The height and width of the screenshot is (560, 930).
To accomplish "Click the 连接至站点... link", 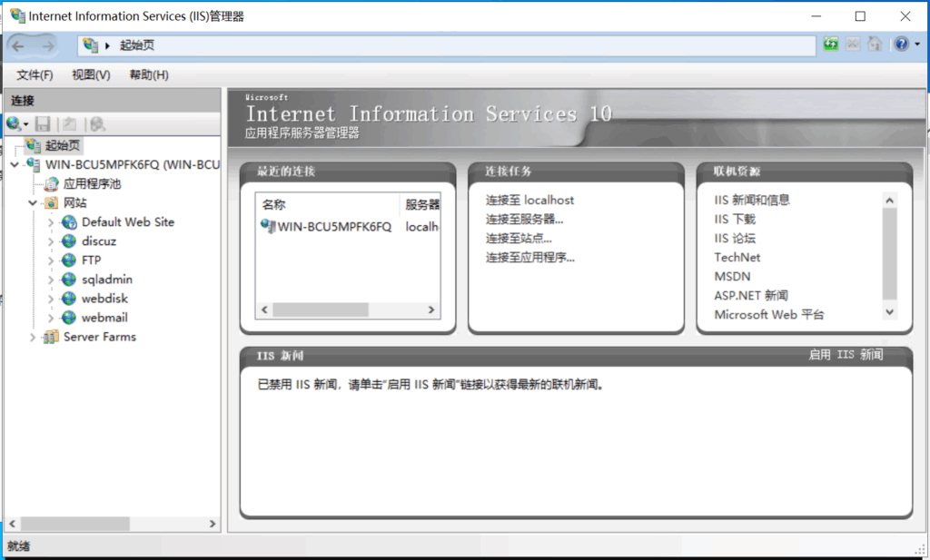I will pyautogui.click(x=519, y=238).
